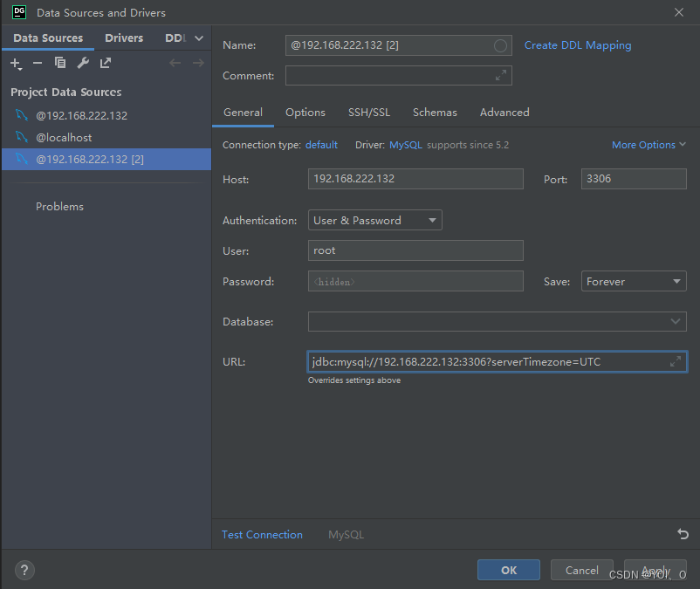The width and height of the screenshot is (700, 589).
Task: Add a new data source
Action: click(x=16, y=63)
